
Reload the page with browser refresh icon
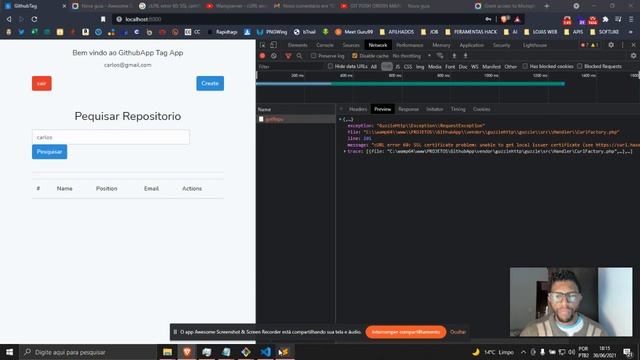[34, 19]
